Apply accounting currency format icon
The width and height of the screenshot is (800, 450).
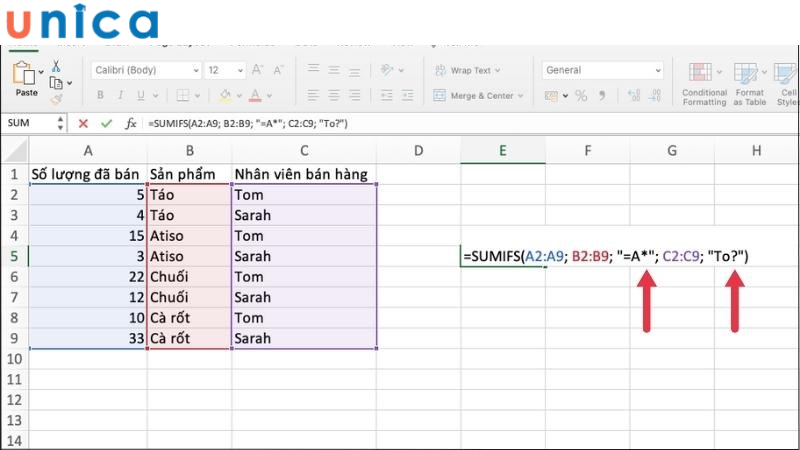[551, 95]
